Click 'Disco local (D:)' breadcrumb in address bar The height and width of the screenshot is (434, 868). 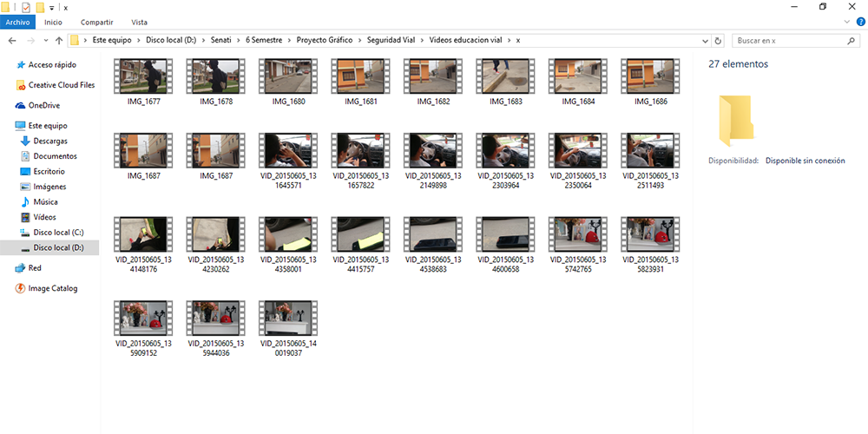(x=171, y=41)
